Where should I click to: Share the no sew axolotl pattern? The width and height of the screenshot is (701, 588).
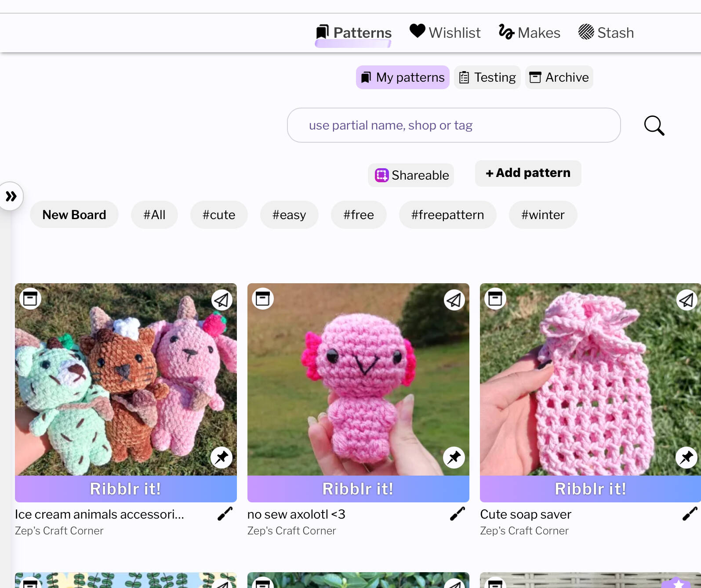click(454, 300)
